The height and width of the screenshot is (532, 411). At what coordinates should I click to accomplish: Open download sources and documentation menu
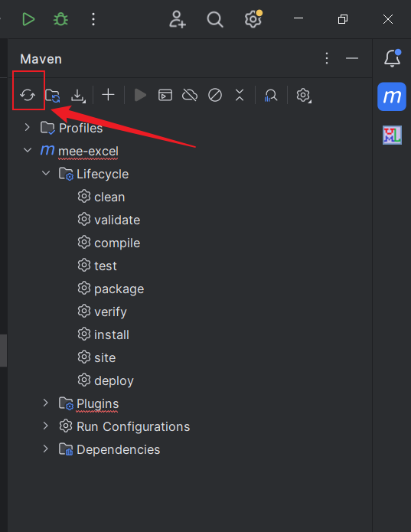coord(78,96)
